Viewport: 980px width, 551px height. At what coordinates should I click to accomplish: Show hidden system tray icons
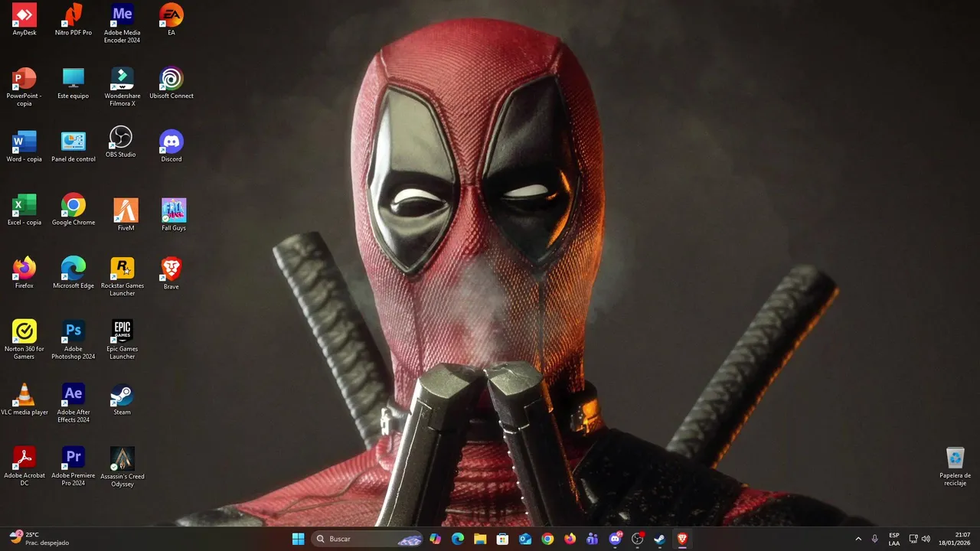click(x=858, y=539)
